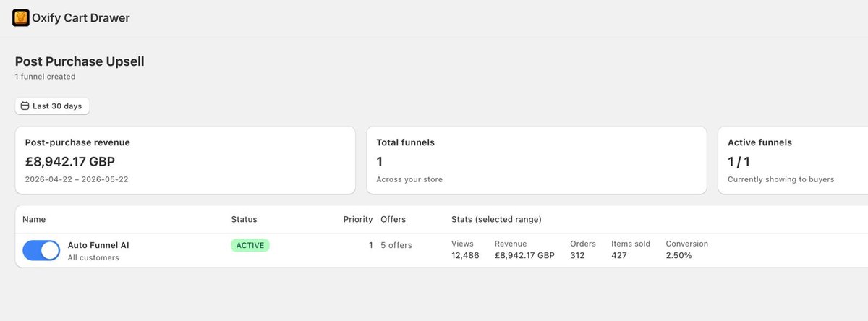Click the row revenue £8,942.17 GBP value
Image resolution: width=868 pixels, height=321 pixels.
point(524,256)
